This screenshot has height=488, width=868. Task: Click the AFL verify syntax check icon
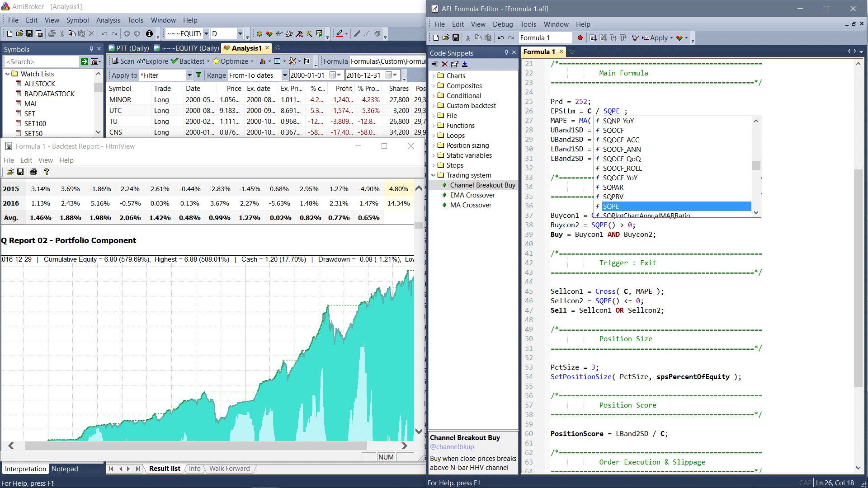pos(635,38)
